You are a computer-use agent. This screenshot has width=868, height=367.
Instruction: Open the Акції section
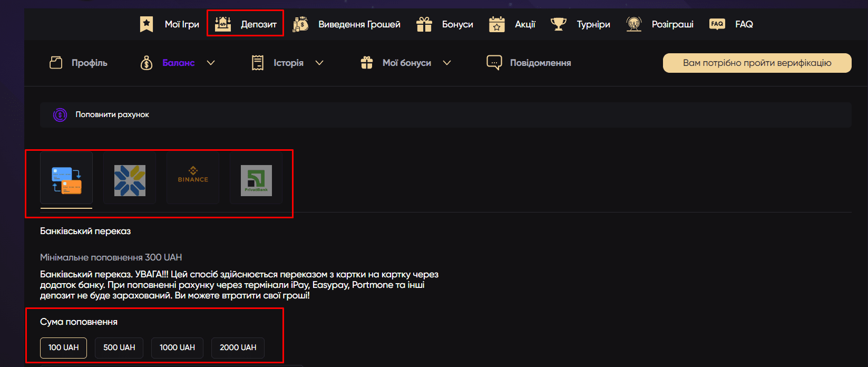(525, 24)
